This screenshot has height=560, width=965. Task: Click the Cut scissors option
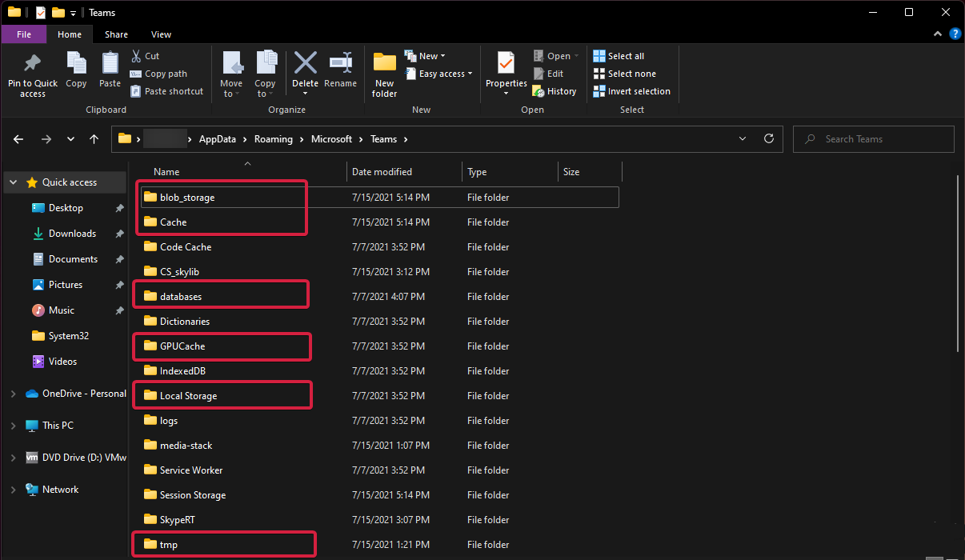tap(145, 56)
